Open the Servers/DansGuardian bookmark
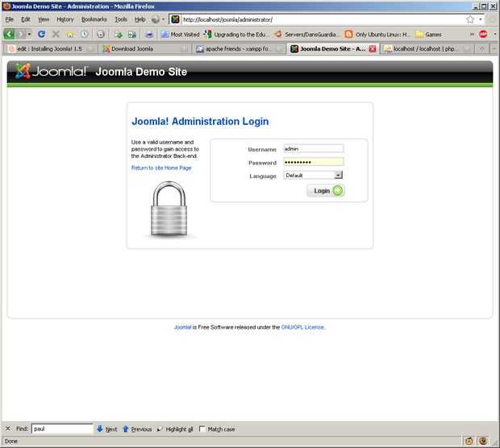Image resolution: width=500 pixels, height=448 pixels. (x=306, y=34)
